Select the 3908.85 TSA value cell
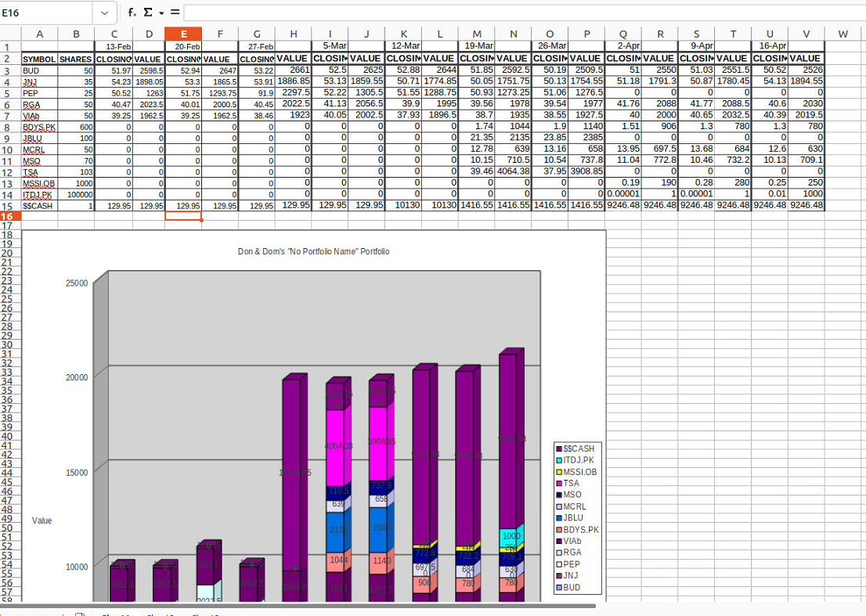The image size is (866, 616). tap(586, 171)
